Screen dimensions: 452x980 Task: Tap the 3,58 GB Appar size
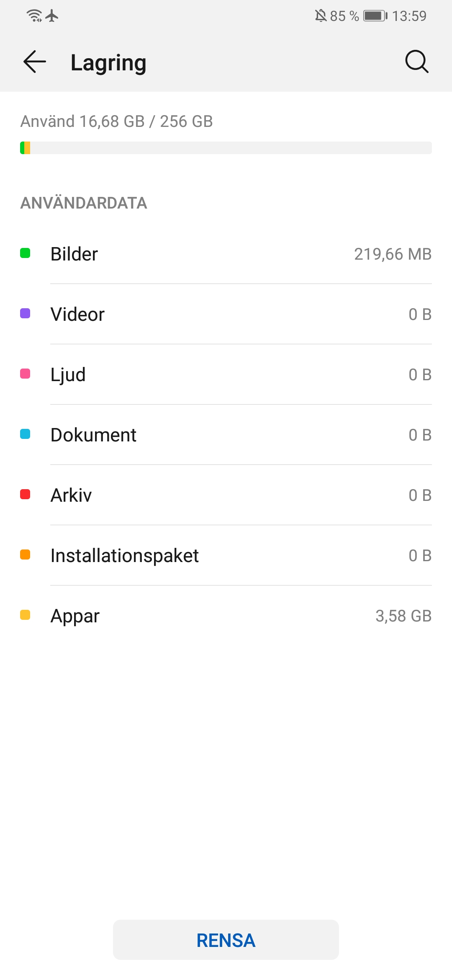pos(403,616)
